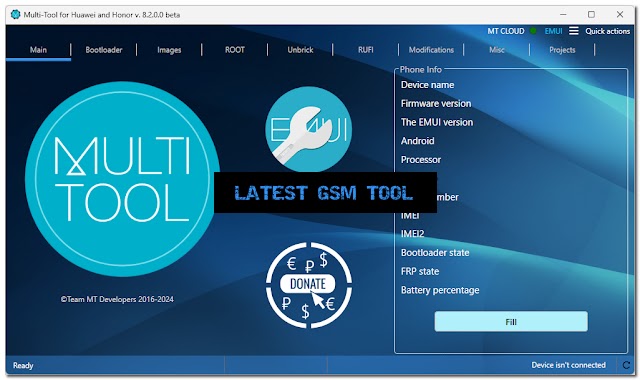Click the Multi Tool round logo

coord(122,179)
